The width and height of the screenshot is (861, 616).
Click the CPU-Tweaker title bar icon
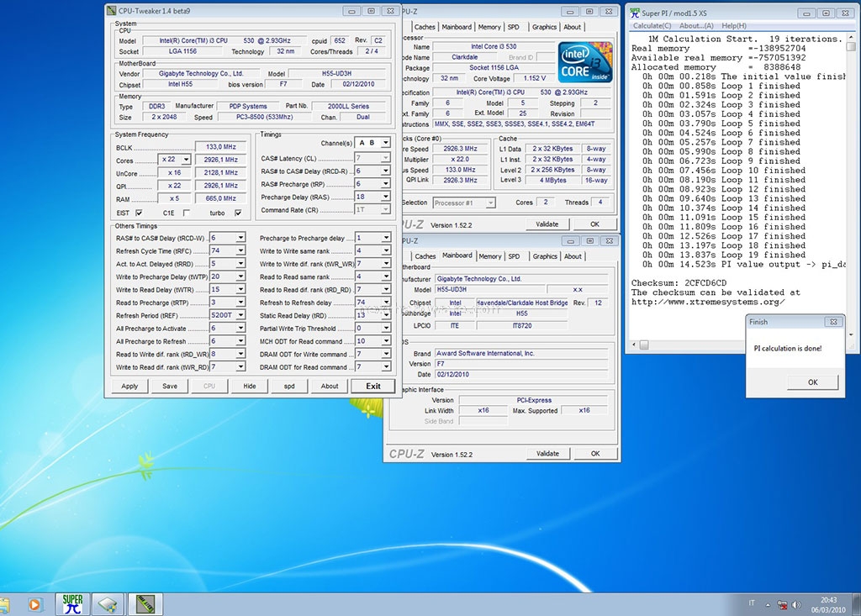112,10
